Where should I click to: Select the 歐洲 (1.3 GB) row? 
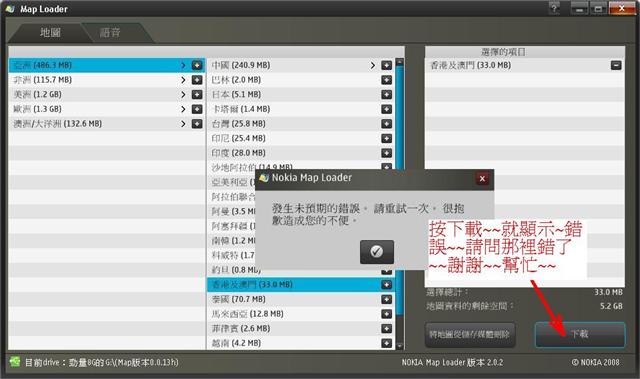[x=107, y=109]
